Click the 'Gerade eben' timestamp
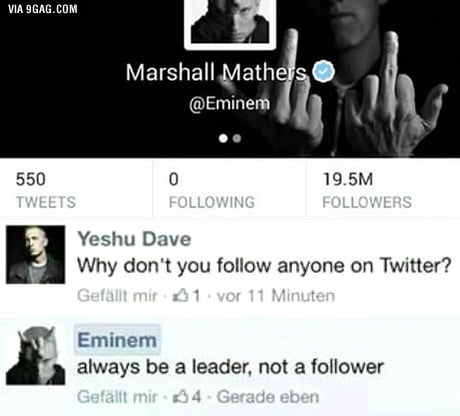Image resolution: width=460 pixels, height=416 pixels. pos(268,397)
